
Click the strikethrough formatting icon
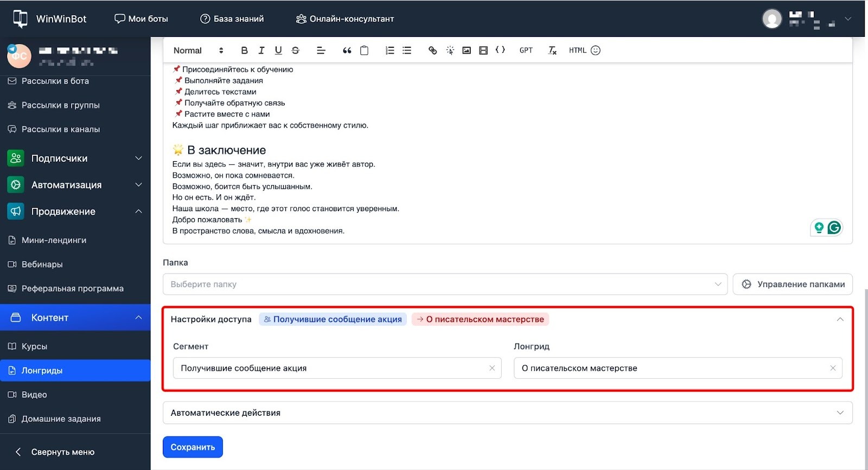[295, 50]
